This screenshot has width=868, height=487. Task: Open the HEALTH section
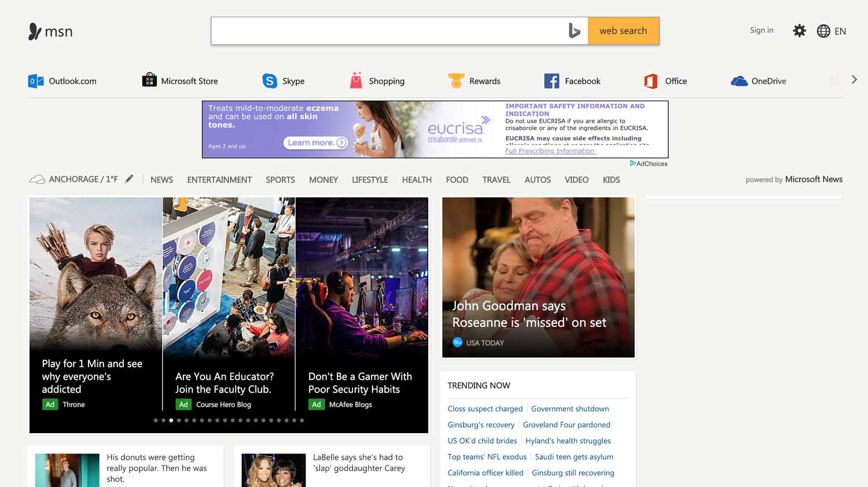(x=417, y=180)
